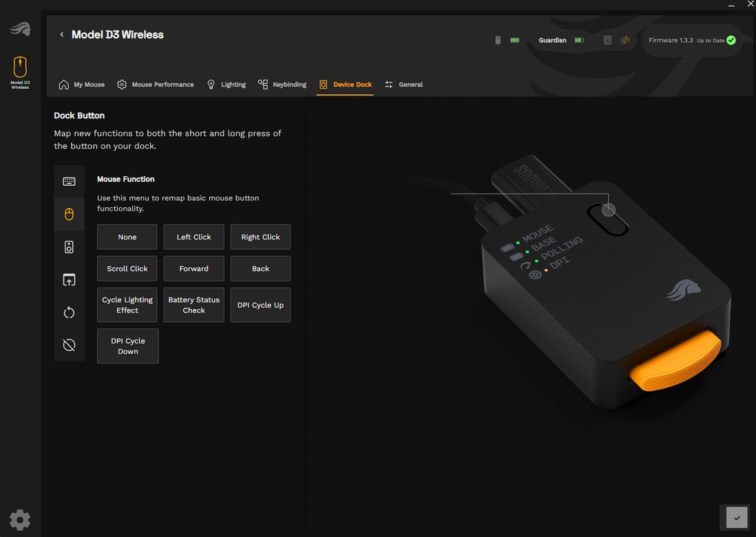Select the mouse function category icon
This screenshot has height=537, width=756.
pos(69,214)
